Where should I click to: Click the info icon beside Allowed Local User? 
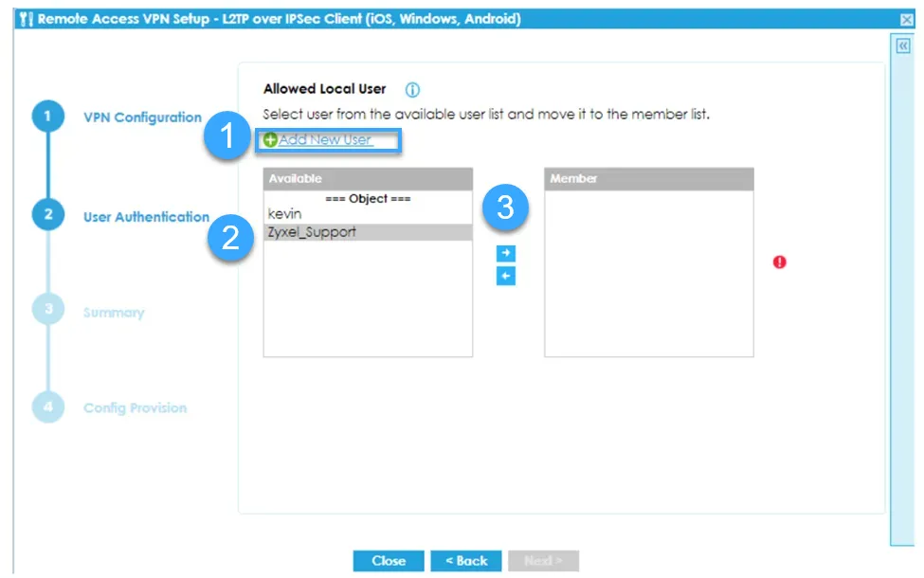click(412, 90)
